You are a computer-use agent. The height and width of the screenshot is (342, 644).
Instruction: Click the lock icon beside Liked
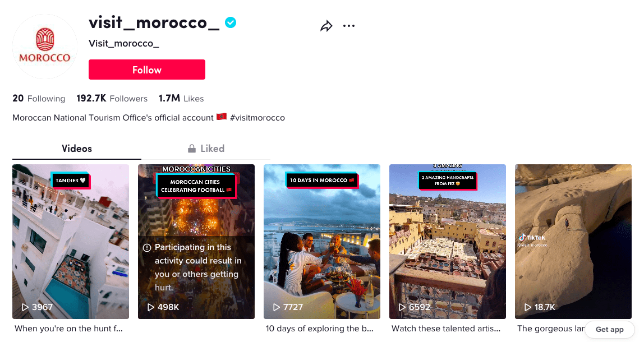tap(192, 149)
